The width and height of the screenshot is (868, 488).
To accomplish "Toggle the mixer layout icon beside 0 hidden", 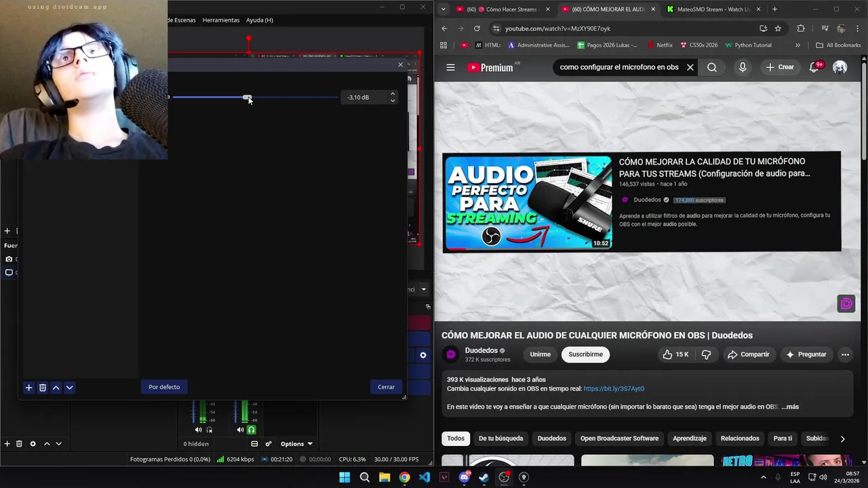I will click(254, 444).
